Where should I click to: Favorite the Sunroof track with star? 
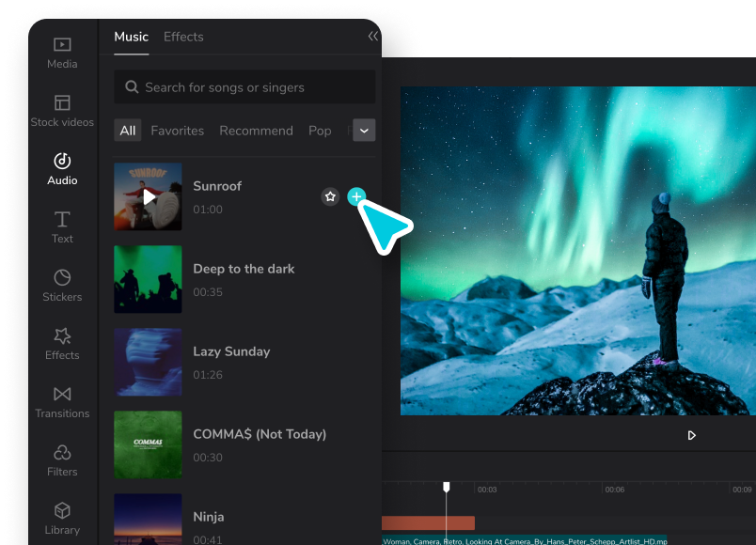330,196
